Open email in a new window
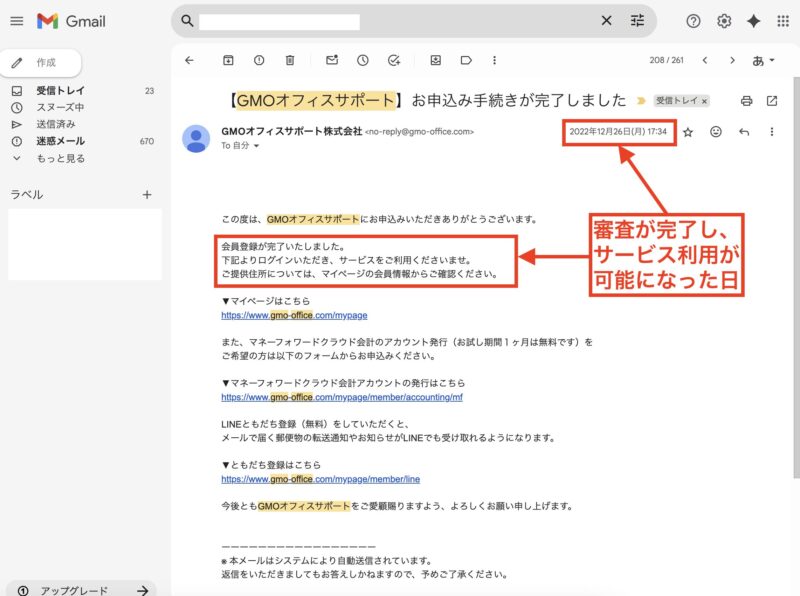 click(772, 101)
